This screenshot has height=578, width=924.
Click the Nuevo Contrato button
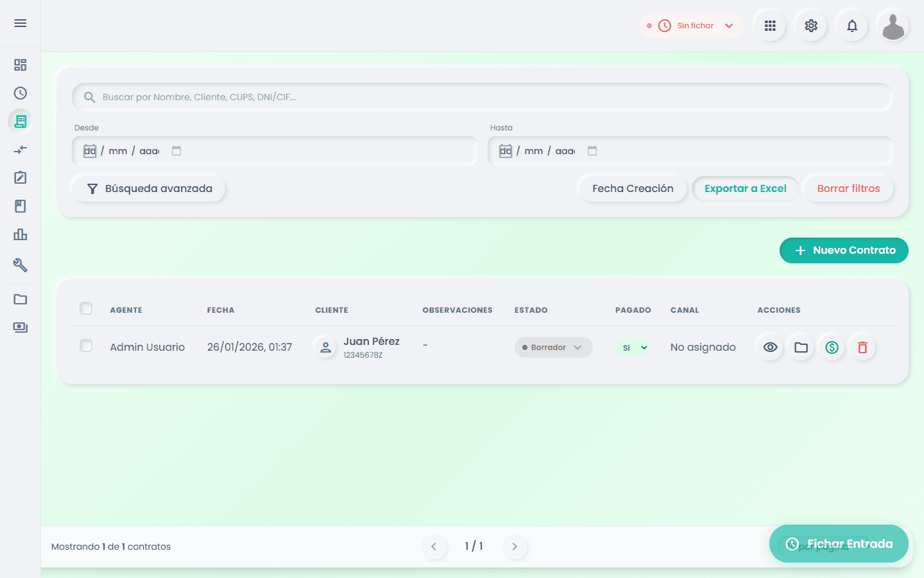pyautogui.click(x=844, y=250)
